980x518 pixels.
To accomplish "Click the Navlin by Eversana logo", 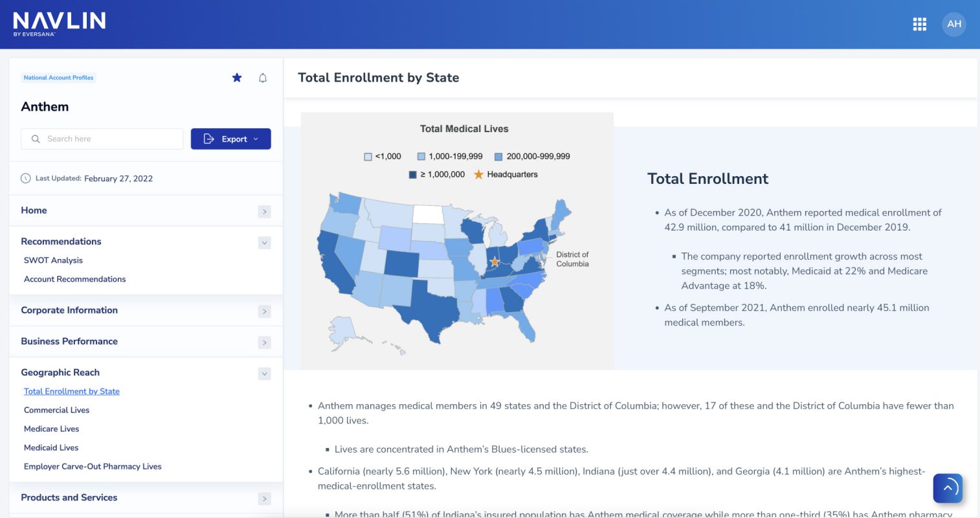I will (x=59, y=24).
